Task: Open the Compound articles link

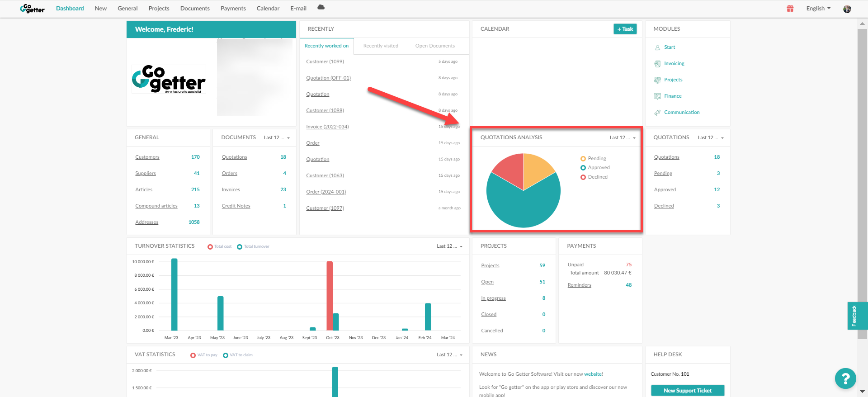Action: (156, 206)
